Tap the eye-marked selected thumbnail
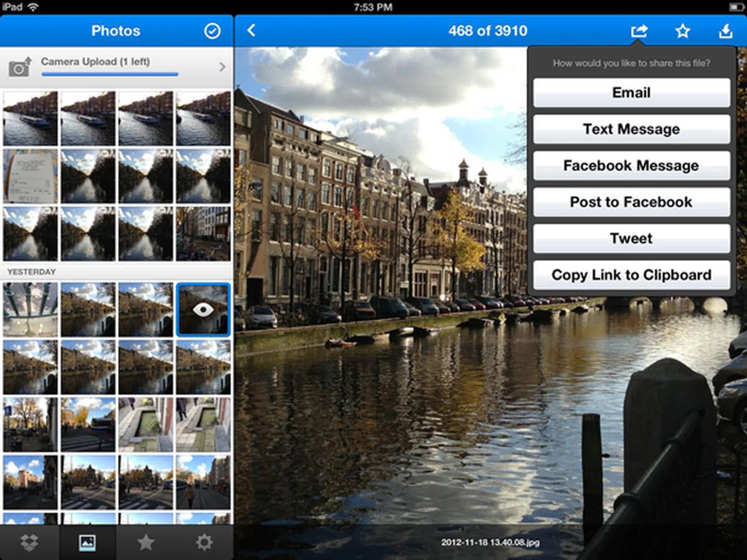The width and height of the screenshot is (747, 560). pyautogui.click(x=203, y=310)
